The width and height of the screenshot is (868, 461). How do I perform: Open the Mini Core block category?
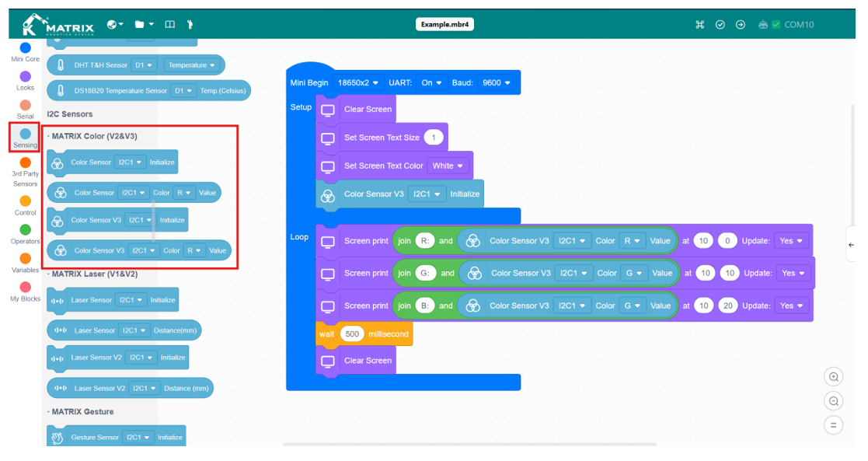click(x=26, y=52)
